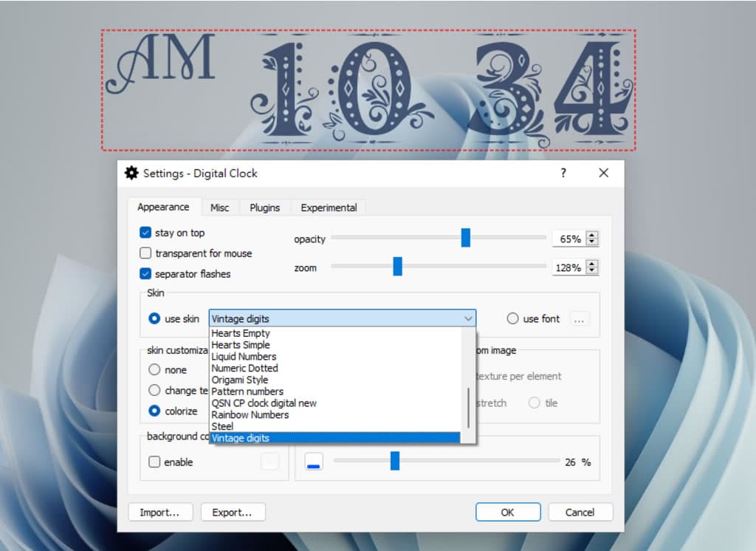Click the Cancel button
The width and height of the screenshot is (756, 551).
coord(580,512)
